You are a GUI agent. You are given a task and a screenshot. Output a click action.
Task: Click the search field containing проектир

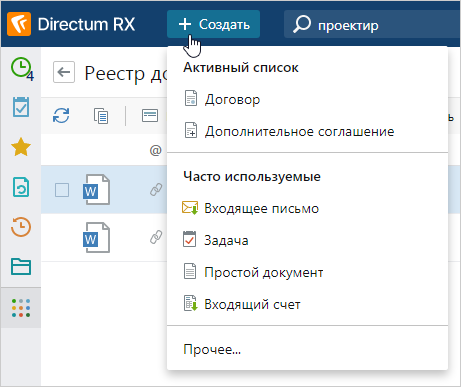(372, 24)
